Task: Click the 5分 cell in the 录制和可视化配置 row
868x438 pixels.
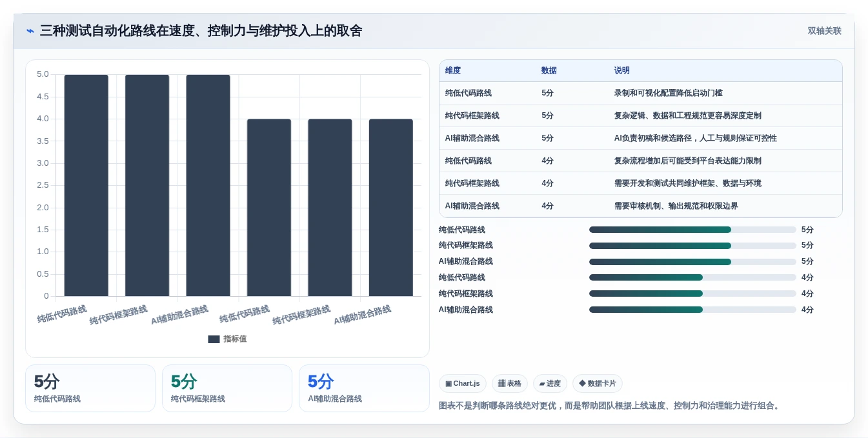Action: tap(548, 94)
